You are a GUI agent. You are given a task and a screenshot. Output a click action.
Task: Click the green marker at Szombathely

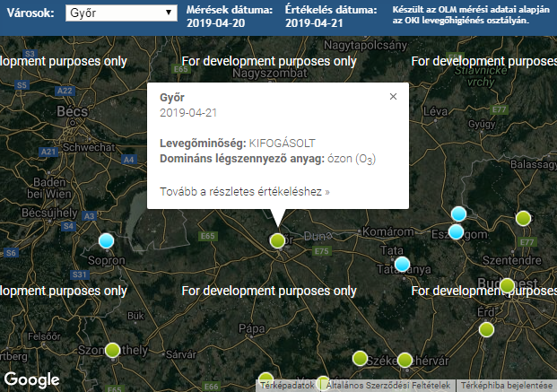112,351
